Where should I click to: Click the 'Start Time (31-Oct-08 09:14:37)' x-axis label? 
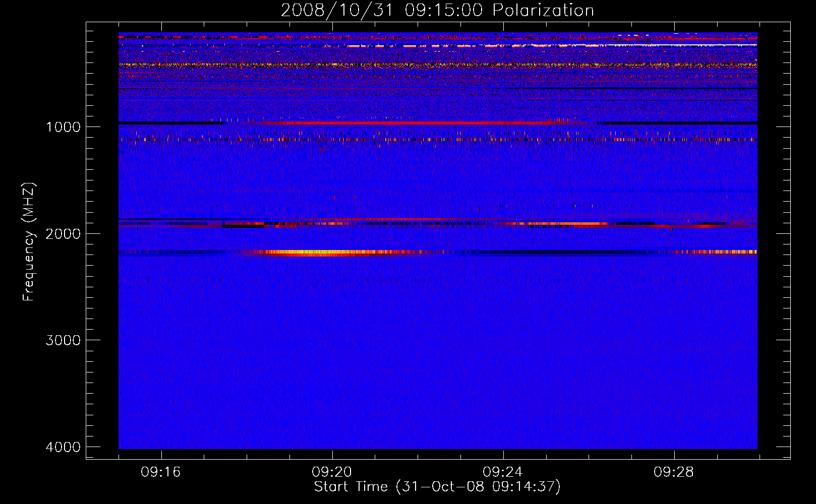coord(437,487)
